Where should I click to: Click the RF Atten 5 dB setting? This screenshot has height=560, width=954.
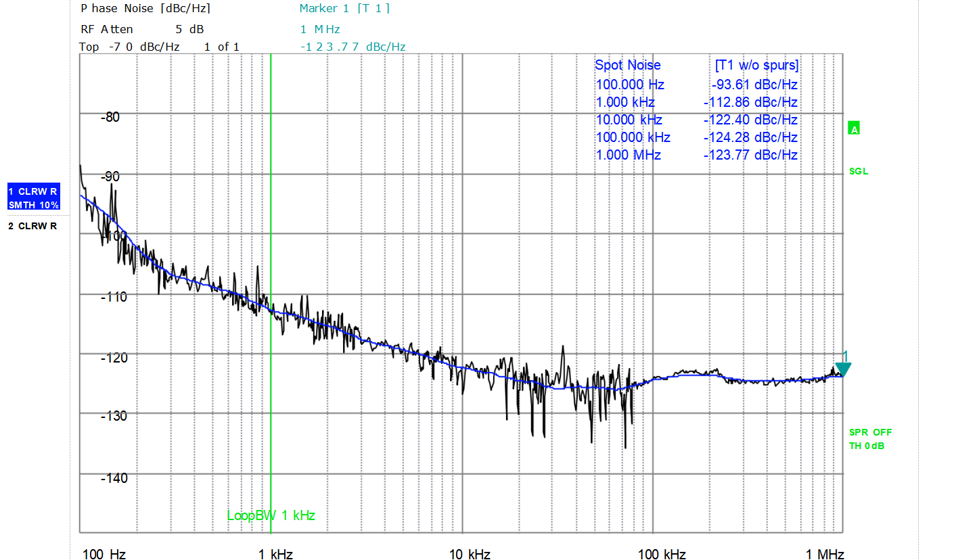coord(142,29)
